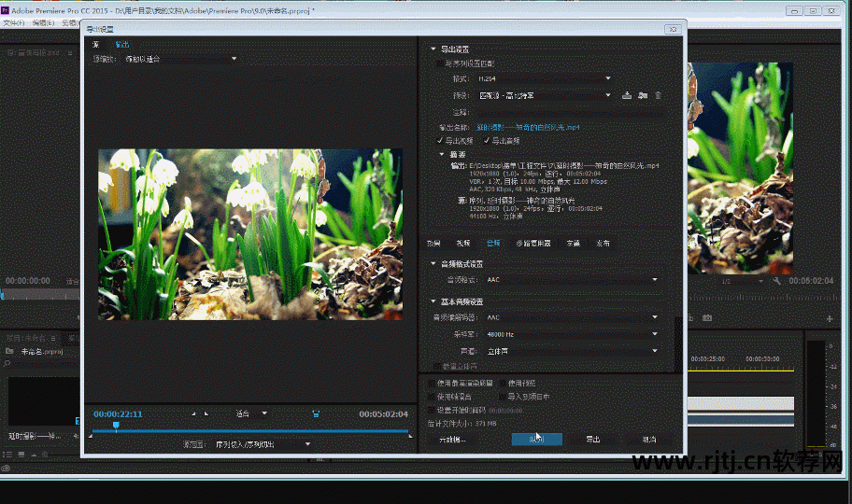Toggle the 导出视频 checkbox
Screen dimensions: 852x504
point(440,141)
